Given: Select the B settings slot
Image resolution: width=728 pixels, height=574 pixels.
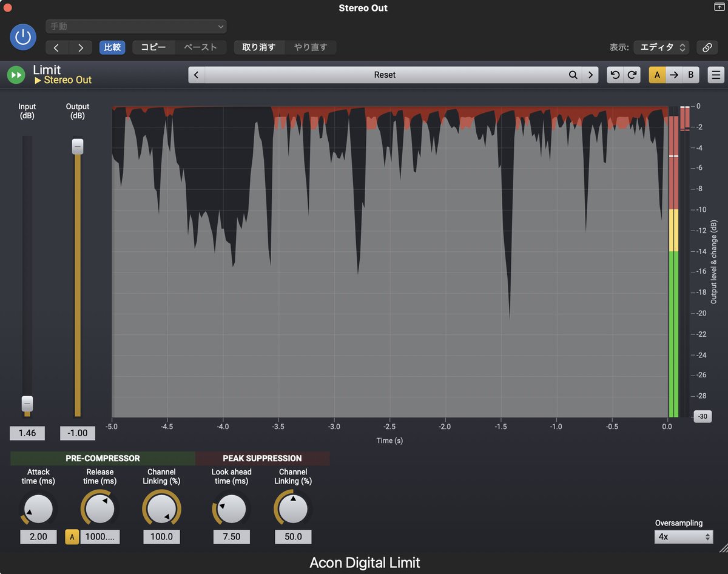Looking at the screenshot, I should 690,75.
